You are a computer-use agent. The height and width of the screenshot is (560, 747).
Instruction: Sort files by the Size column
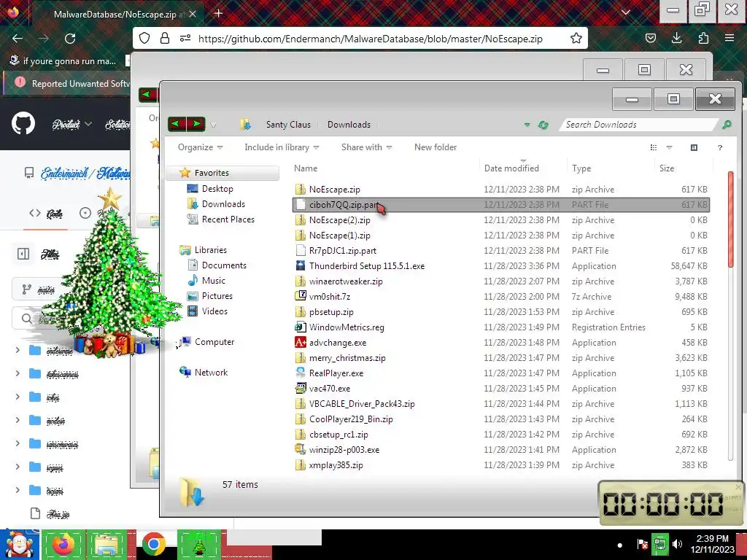click(x=684, y=168)
